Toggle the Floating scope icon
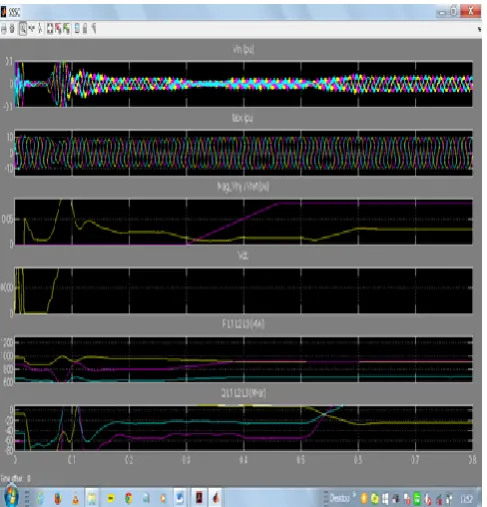The height and width of the screenshot is (507, 487). tap(77, 29)
